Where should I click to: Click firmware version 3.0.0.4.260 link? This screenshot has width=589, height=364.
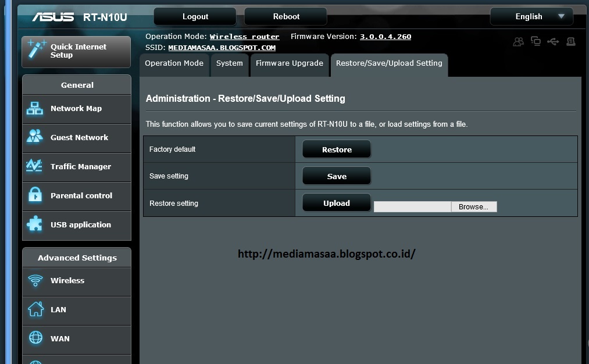pos(385,37)
